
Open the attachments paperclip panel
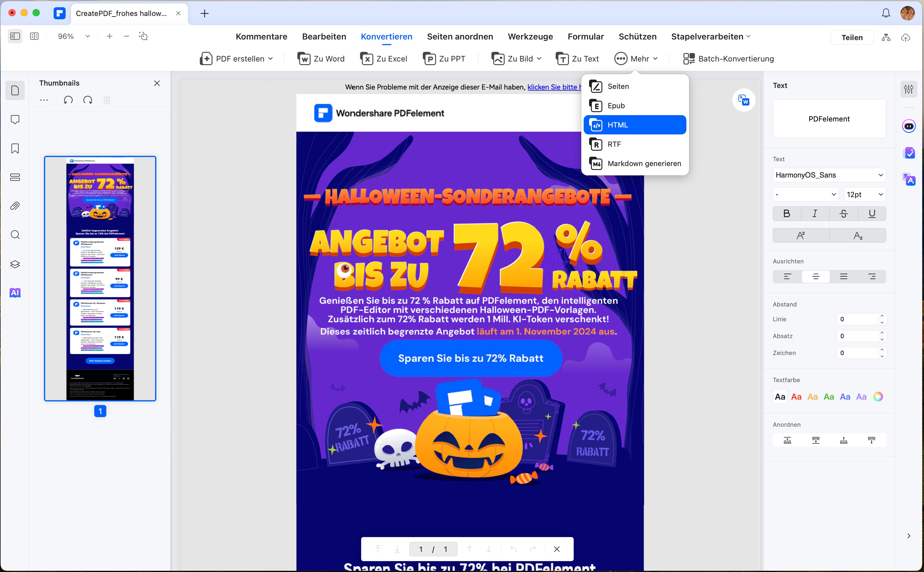coord(15,206)
